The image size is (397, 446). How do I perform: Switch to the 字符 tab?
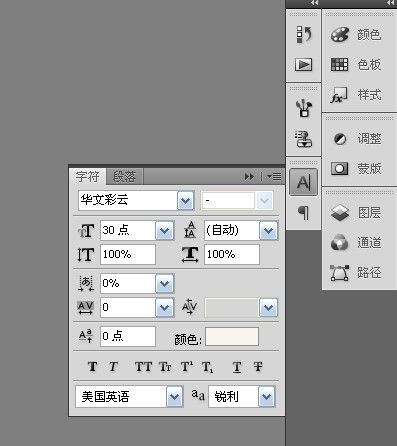pos(88,176)
